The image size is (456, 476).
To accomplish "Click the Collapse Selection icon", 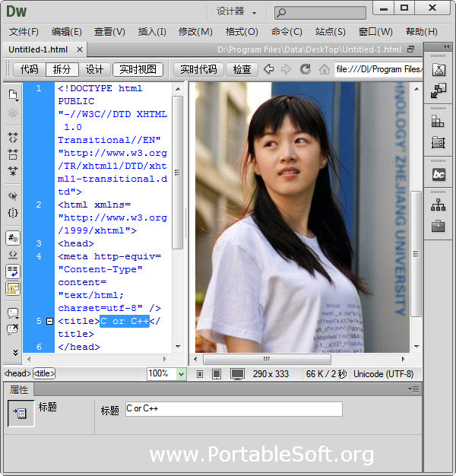I will coord(13,154).
